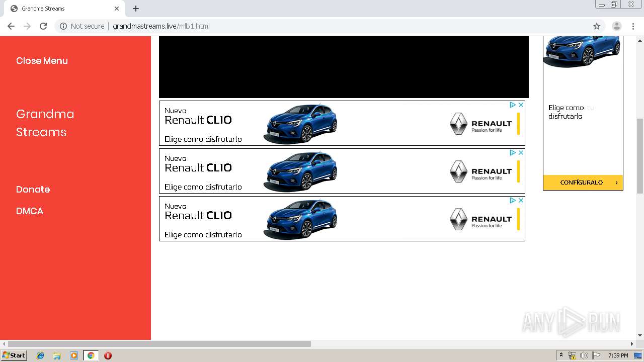Close the third Renault Clio banner ad

[x=521, y=200]
